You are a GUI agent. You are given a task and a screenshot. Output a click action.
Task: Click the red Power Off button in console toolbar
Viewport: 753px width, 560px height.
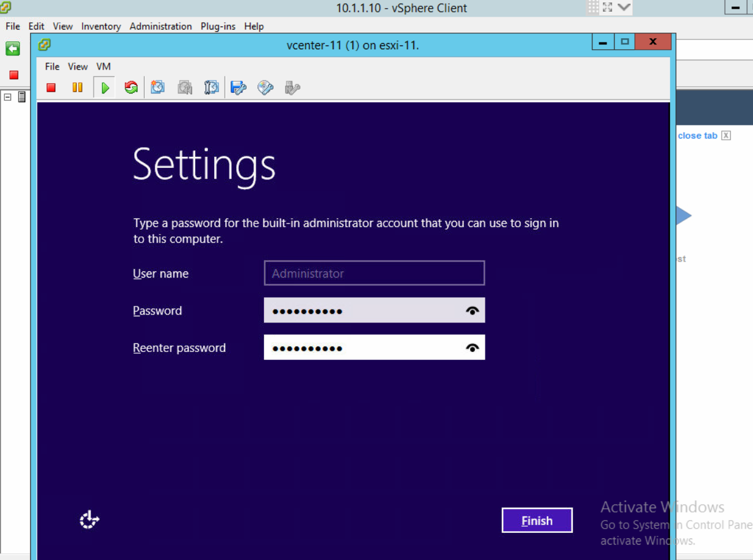(51, 88)
